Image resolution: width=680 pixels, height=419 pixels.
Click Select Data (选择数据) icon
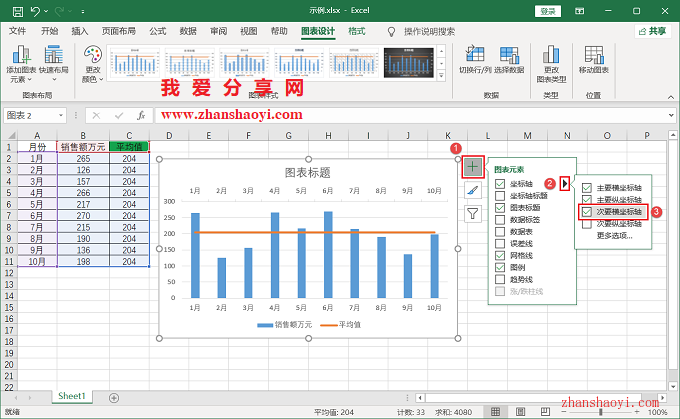point(509,59)
